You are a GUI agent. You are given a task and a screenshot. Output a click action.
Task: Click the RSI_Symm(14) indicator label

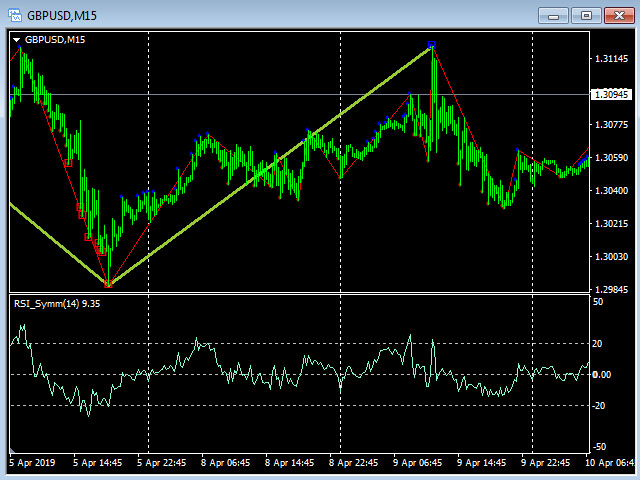coord(57,304)
